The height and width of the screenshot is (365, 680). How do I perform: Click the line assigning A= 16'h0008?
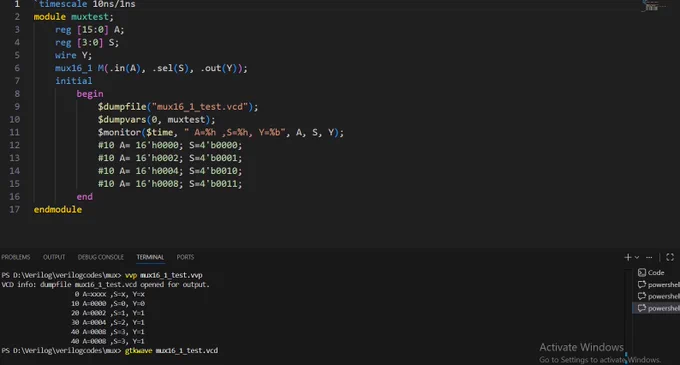pyautogui.click(x=170, y=184)
